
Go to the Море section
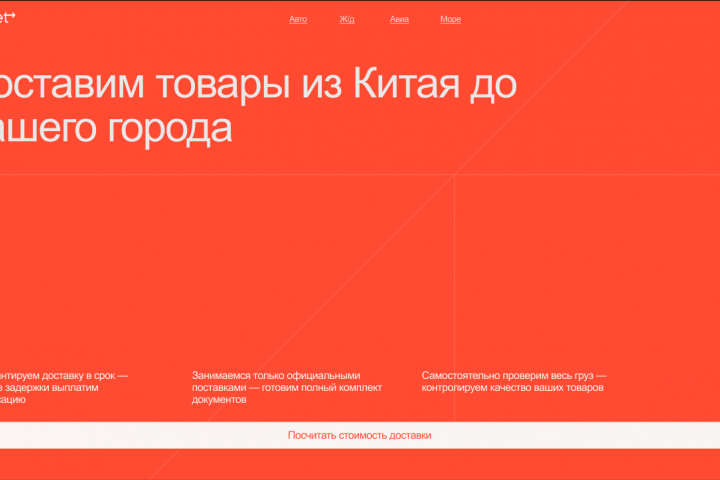[x=450, y=19]
